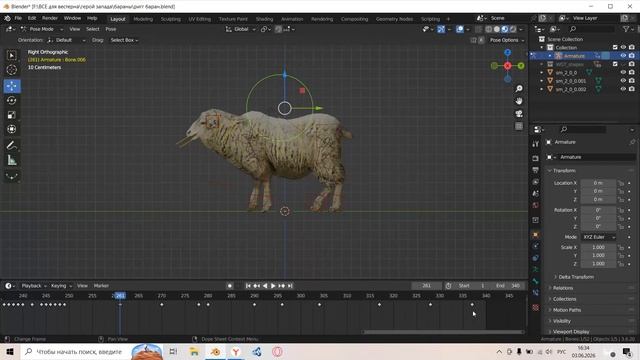Click the keyframe diamond near frame 270
Image resolution: width=640 pixels, height=360 pixels.
pos(162,305)
